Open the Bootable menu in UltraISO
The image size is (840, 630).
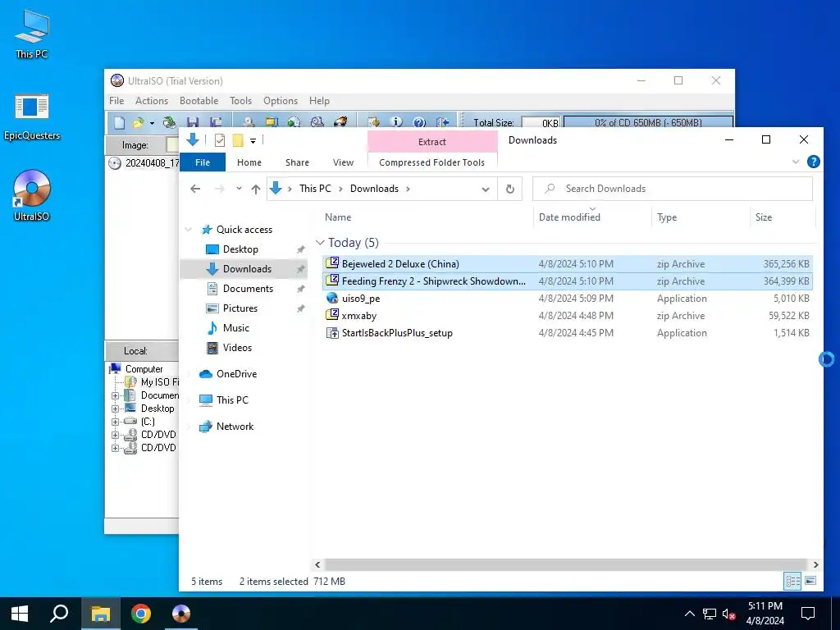pos(199,101)
